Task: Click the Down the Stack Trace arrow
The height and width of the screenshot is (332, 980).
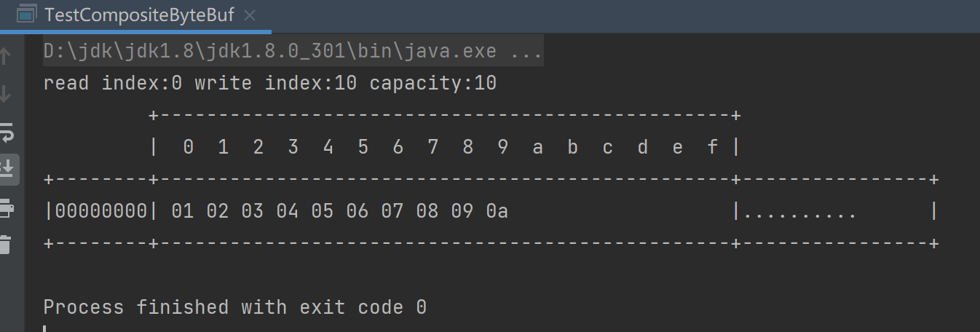Action: 6,94
